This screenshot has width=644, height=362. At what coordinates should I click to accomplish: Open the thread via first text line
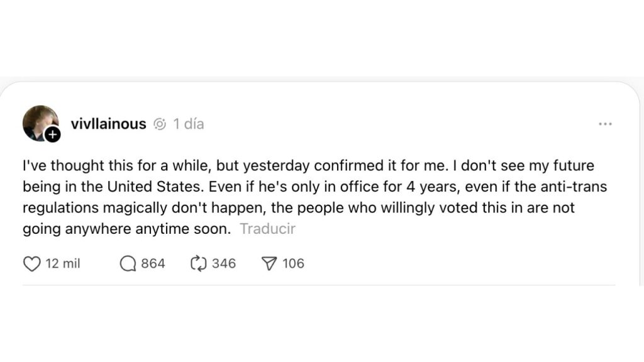tap(308, 165)
